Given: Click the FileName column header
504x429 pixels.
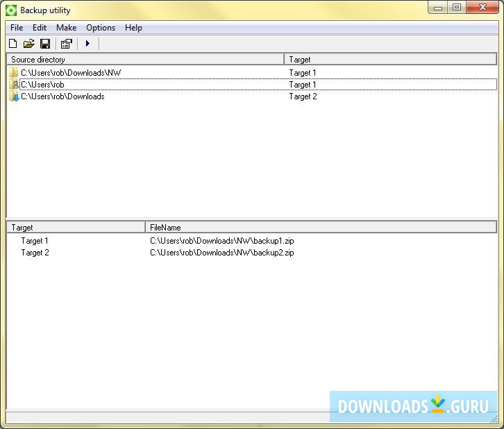Looking at the screenshot, I should [x=321, y=228].
